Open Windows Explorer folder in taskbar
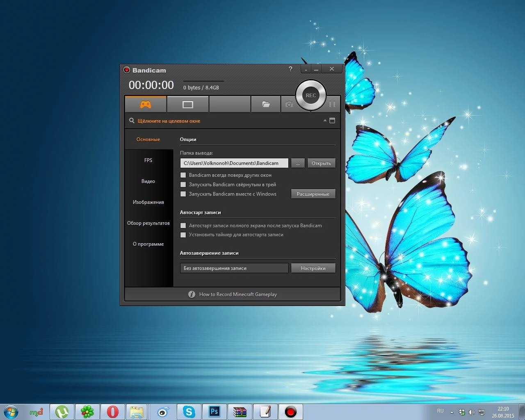 click(x=137, y=412)
